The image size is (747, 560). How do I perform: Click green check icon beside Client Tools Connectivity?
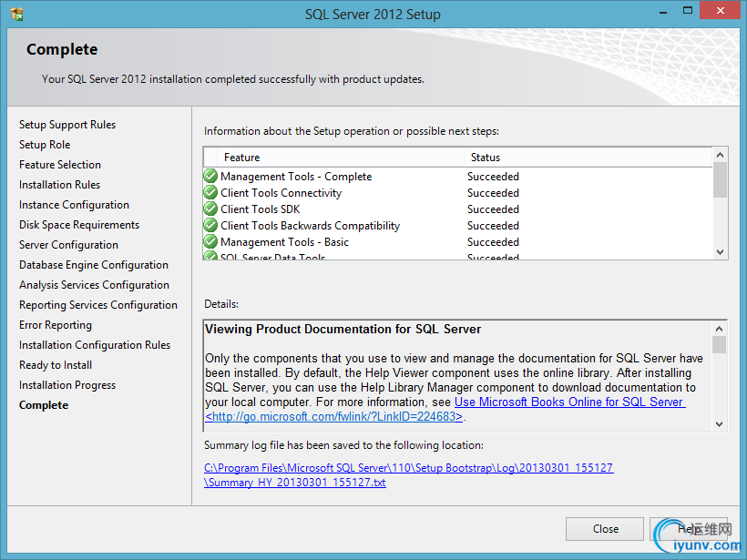coord(210,192)
